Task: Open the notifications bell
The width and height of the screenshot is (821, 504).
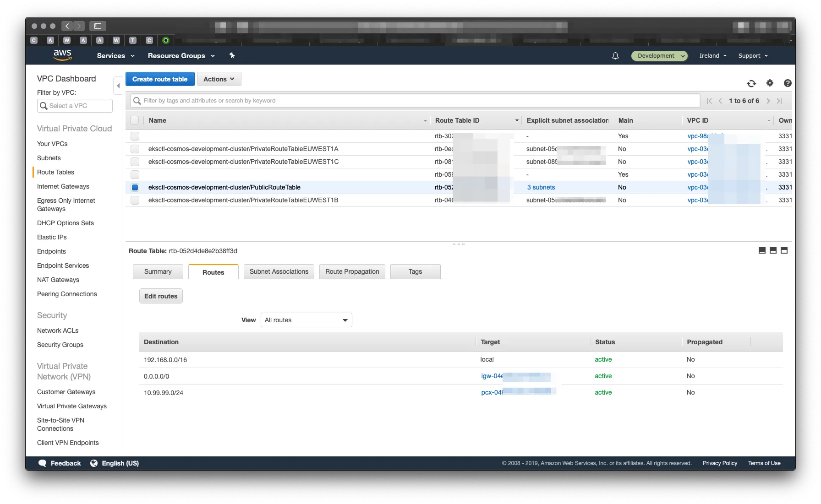Action: pos(615,56)
